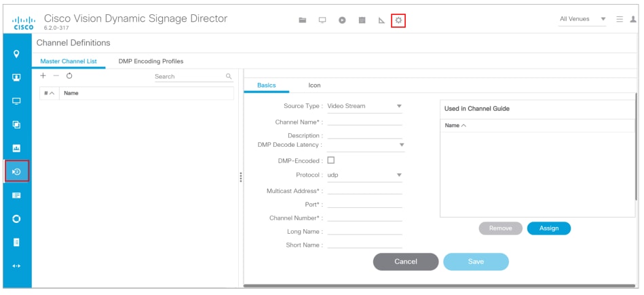Click the Save button
This screenshot has width=644, height=295.
pyautogui.click(x=476, y=261)
